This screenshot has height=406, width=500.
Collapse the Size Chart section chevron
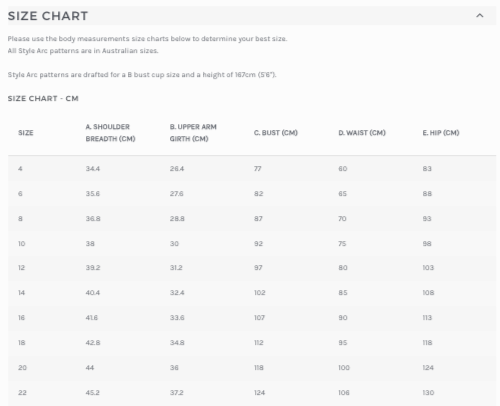coord(479,15)
